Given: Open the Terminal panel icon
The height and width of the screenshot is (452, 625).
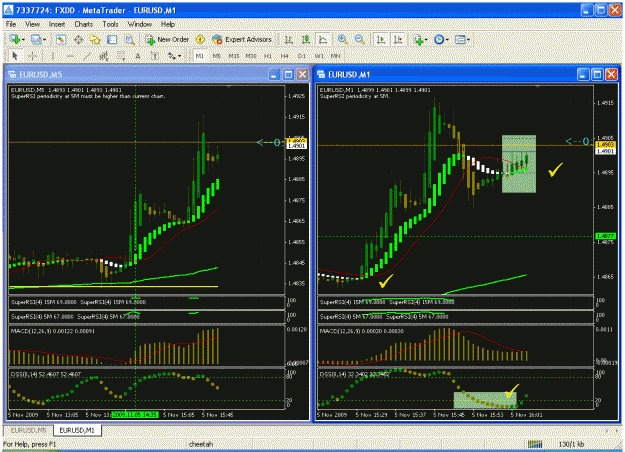Looking at the screenshot, I should tap(112, 39).
